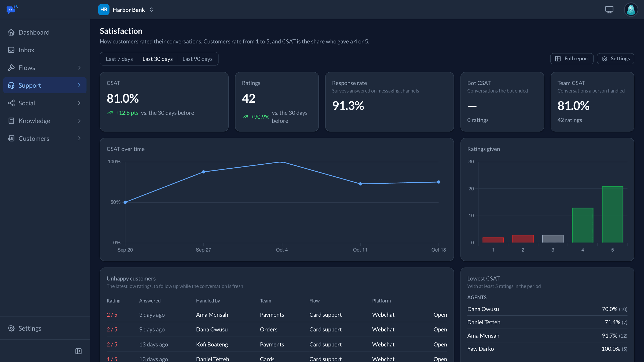Click the Orders team cell
The width and height of the screenshot is (644, 362).
point(269,330)
